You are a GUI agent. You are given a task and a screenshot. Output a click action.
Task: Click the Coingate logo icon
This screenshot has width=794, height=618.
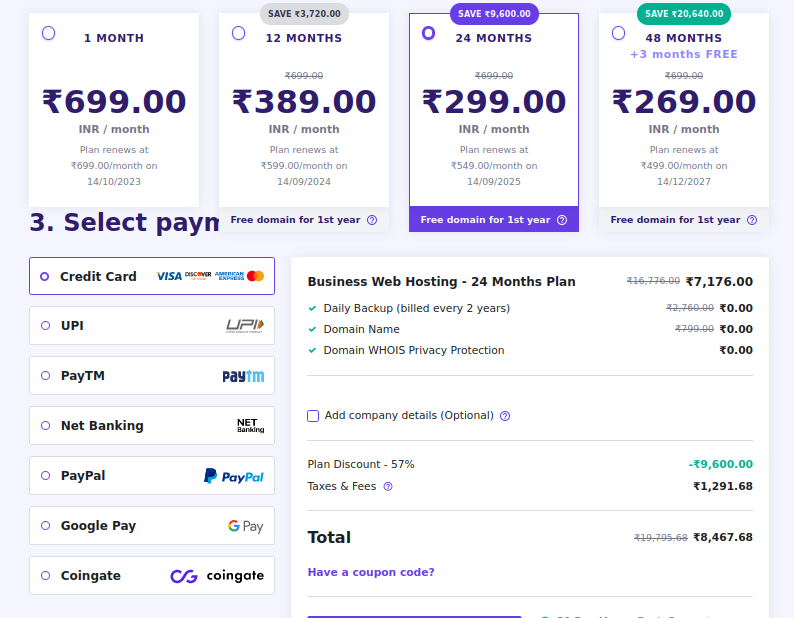(217, 576)
